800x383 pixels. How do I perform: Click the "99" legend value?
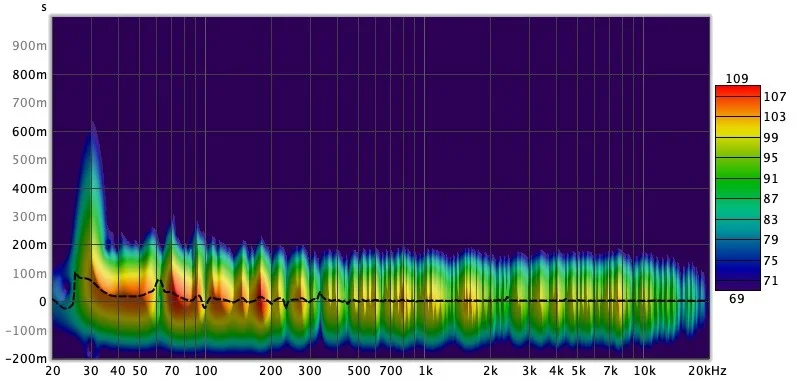[x=771, y=138]
